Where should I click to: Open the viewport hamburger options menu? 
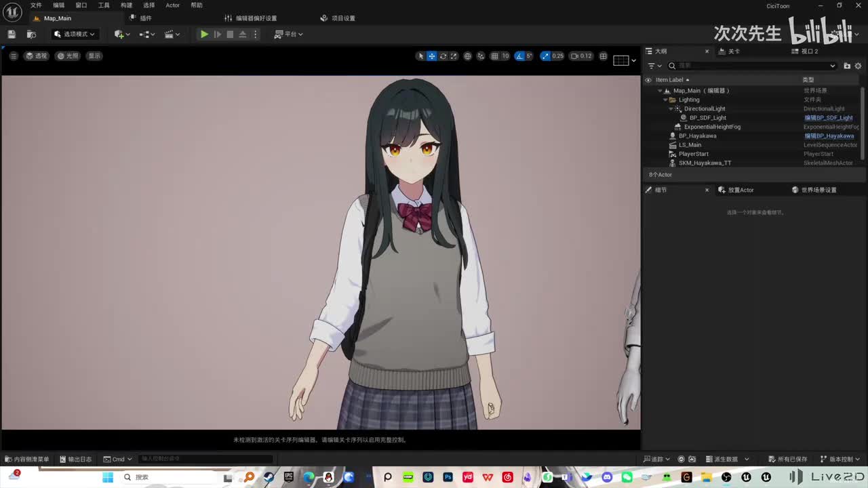coord(13,56)
